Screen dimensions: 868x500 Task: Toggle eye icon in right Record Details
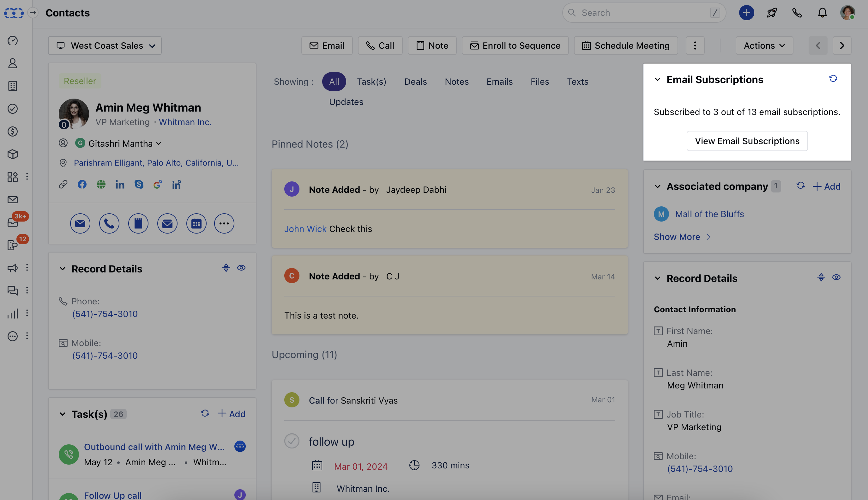pyautogui.click(x=836, y=277)
